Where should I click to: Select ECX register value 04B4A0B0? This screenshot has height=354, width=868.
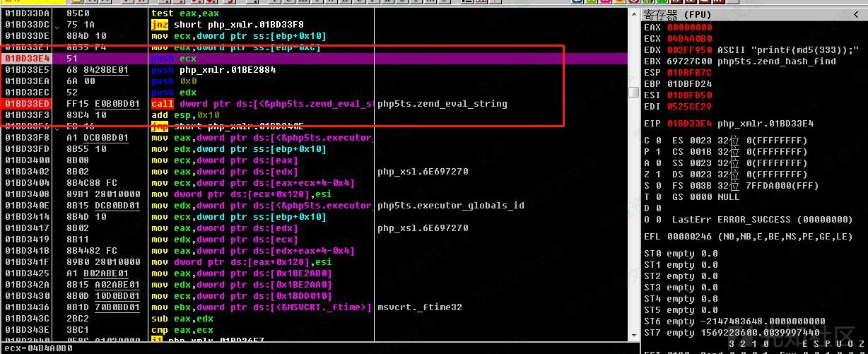pos(689,39)
